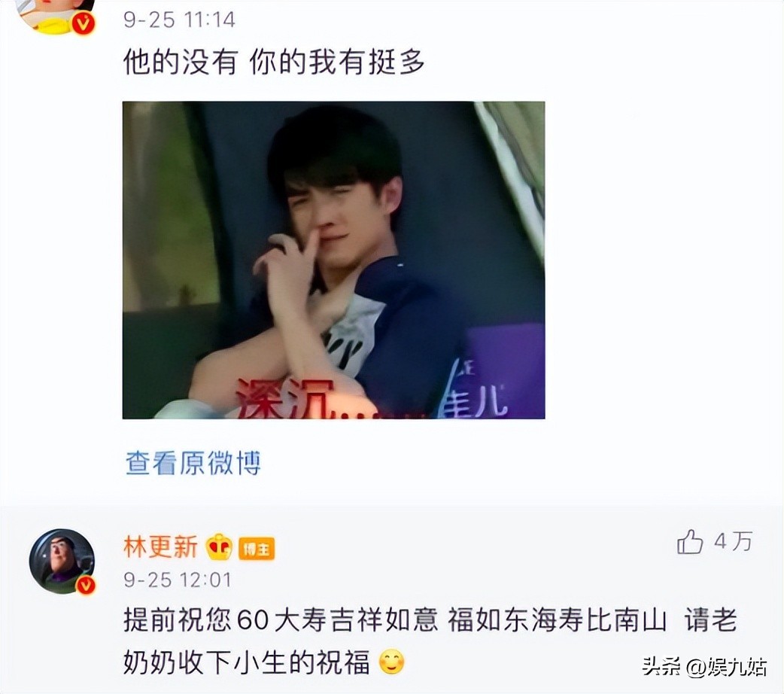Click the orange 博主 badge
This screenshot has height=694, width=784.
point(257,549)
